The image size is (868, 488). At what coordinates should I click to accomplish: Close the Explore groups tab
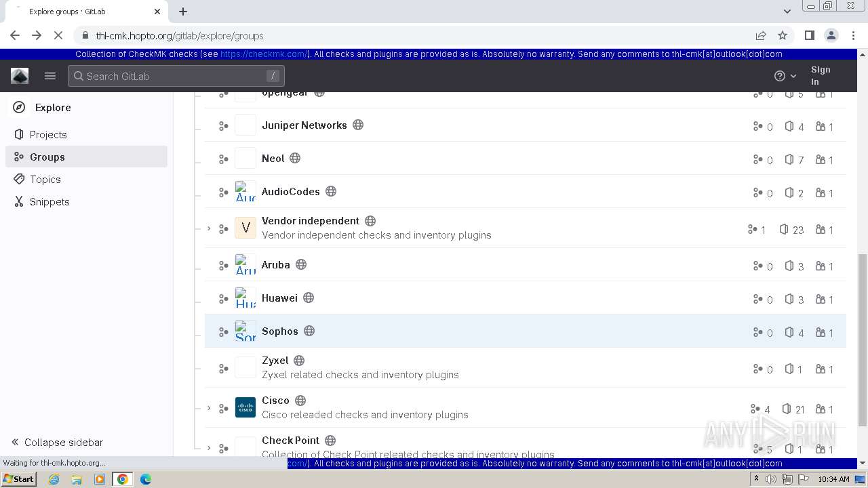point(157,12)
